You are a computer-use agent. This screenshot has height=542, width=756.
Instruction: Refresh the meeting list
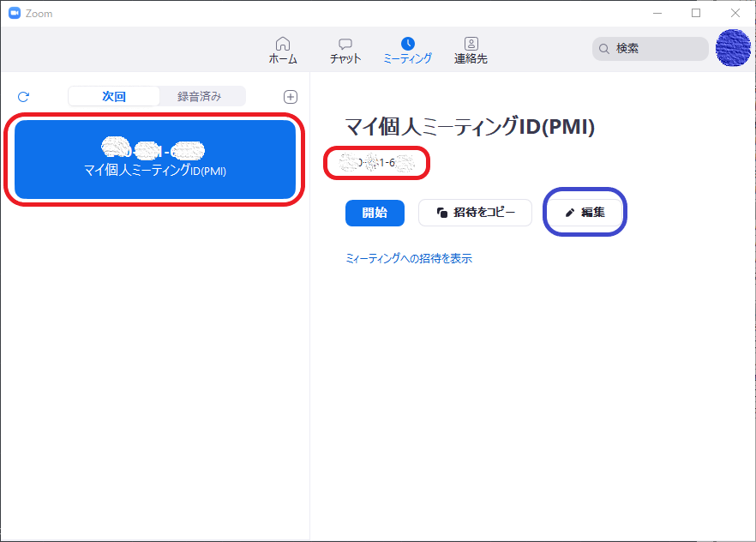(23, 97)
